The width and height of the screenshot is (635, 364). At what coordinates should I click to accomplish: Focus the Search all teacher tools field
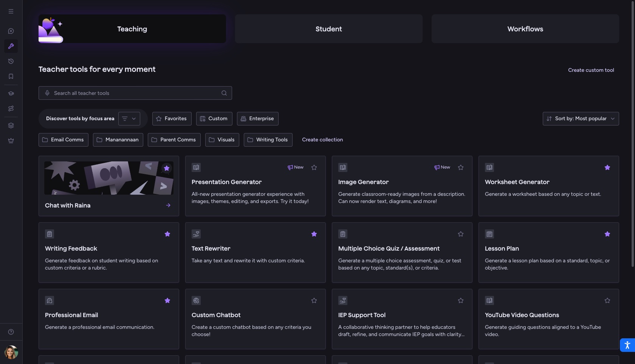(135, 93)
